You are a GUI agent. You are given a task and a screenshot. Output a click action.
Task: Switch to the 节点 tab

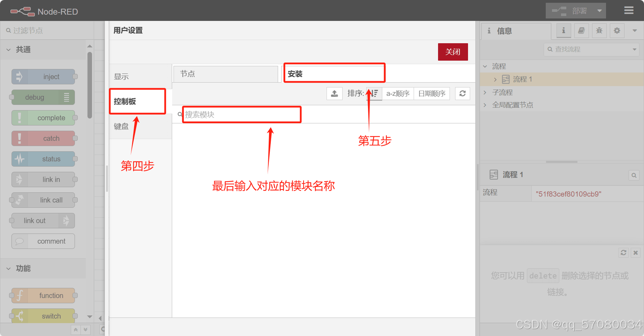(226, 74)
